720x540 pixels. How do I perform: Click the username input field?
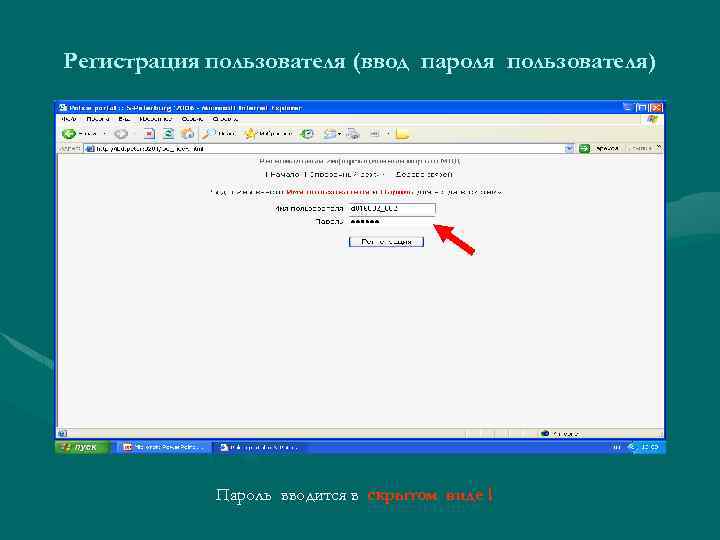(392, 208)
